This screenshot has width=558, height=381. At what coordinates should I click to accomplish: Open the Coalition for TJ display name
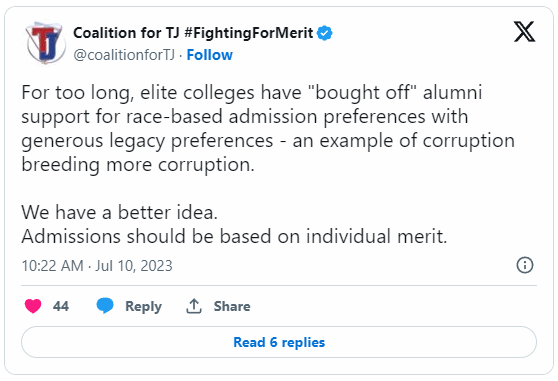coord(126,33)
